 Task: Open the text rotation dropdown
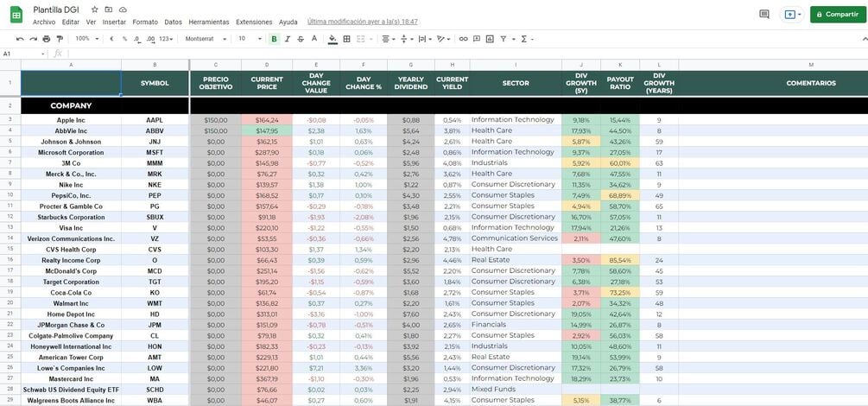point(444,39)
